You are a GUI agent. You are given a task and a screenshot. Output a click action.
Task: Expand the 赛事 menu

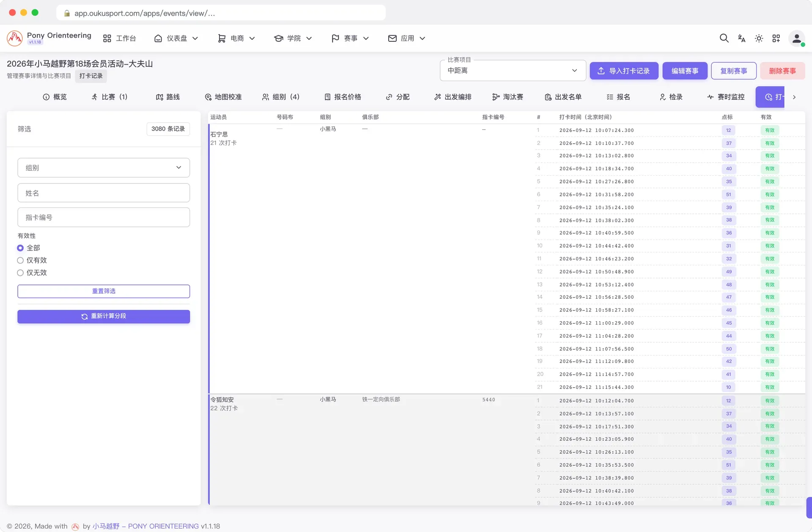[350, 38]
